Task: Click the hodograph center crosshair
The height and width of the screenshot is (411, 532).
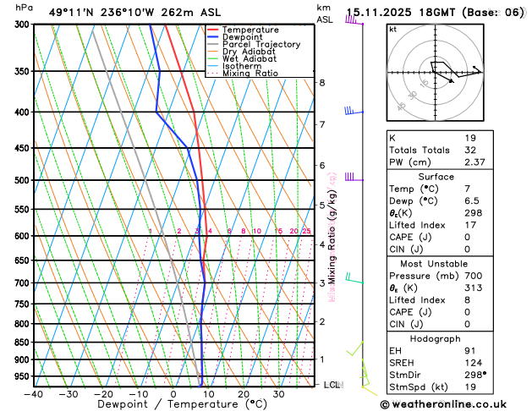Action: click(x=435, y=72)
